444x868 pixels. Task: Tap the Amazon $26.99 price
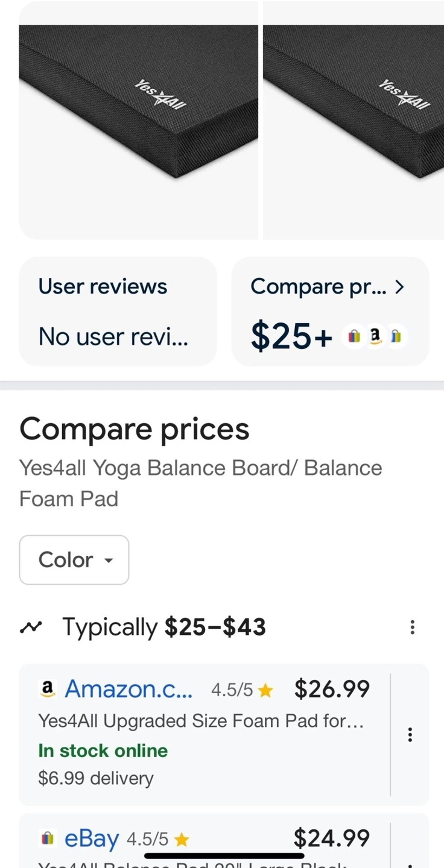pos(332,689)
